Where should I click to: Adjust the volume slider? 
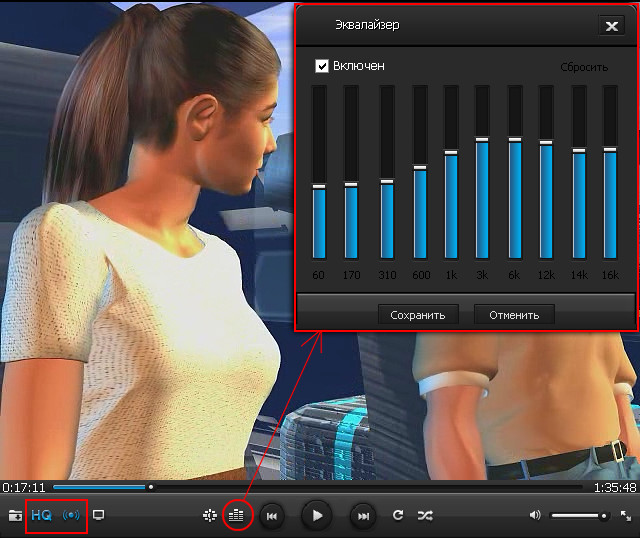click(x=579, y=516)
